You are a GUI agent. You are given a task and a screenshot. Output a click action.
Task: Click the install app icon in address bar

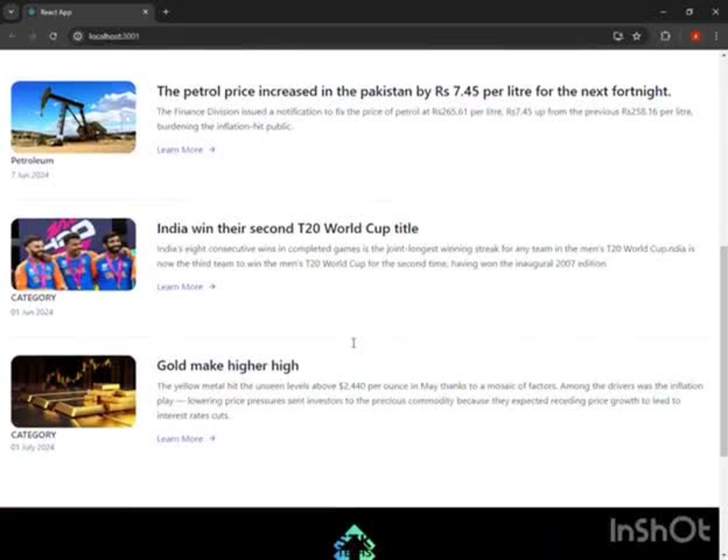[617, 36]
